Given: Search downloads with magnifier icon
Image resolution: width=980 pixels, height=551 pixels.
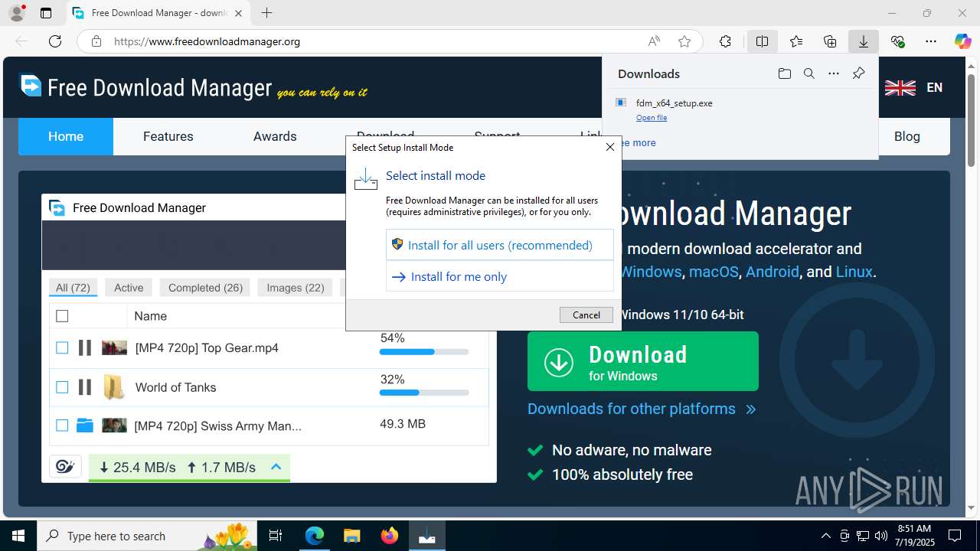Looking at the screenshot, I should coord(808,73).
